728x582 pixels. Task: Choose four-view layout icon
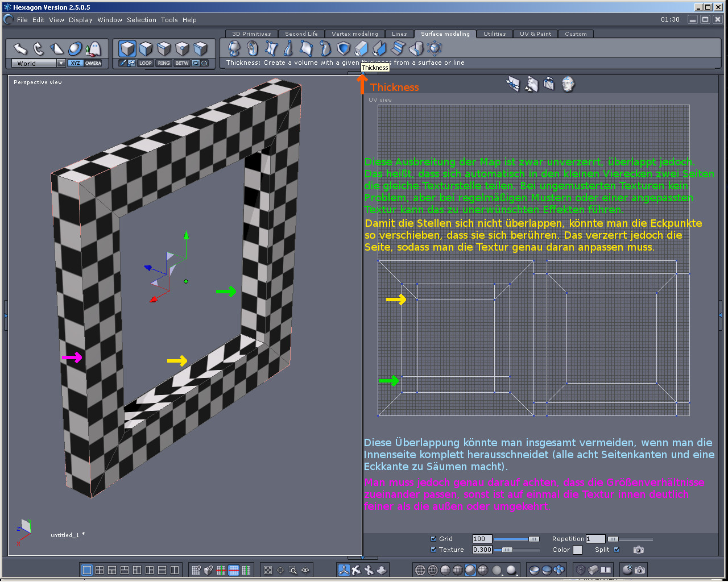point(100,570)
